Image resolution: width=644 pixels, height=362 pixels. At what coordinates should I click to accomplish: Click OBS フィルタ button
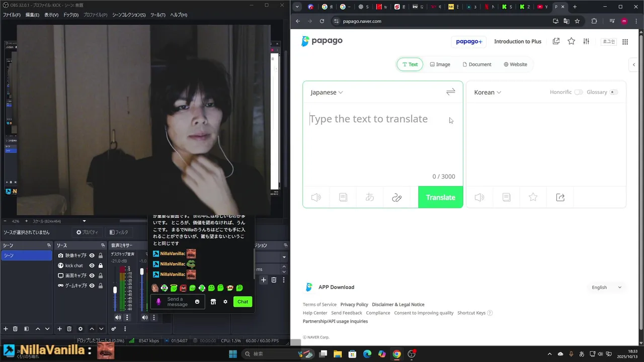pyautogui.click(x=119, y=232)
